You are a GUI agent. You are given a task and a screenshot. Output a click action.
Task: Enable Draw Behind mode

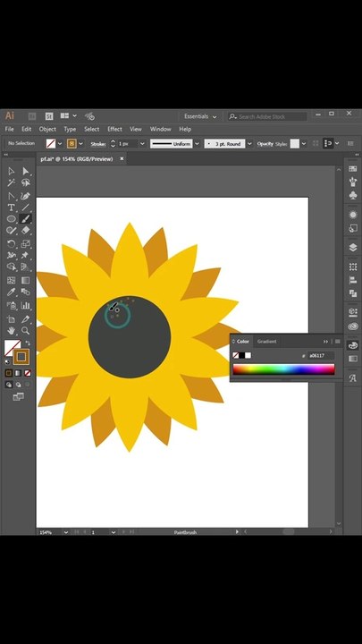[18, 385]
